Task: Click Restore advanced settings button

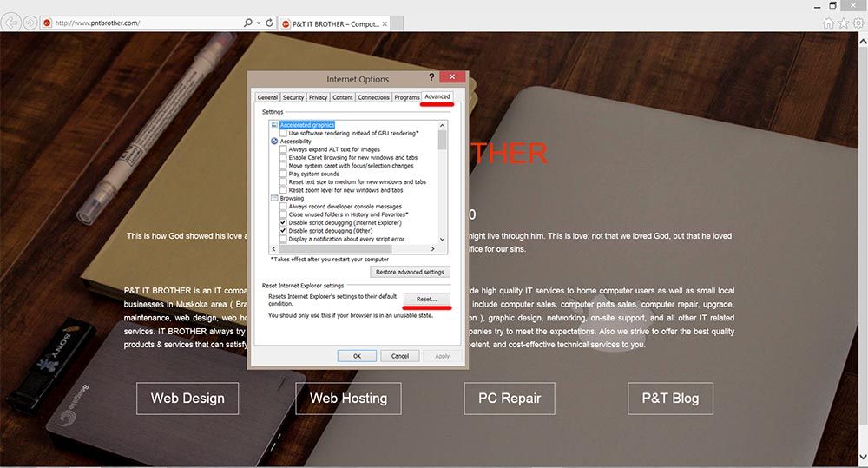Action: pos(411,272)
